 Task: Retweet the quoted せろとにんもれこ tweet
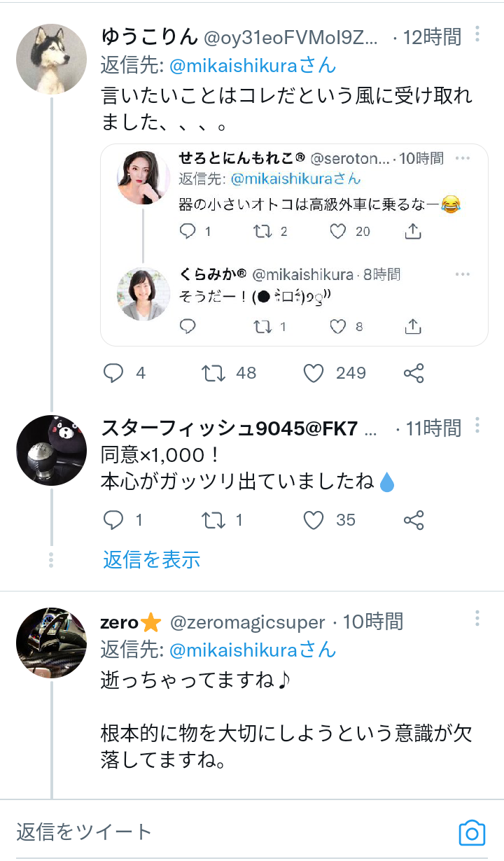pyautogui.click(x=262, y=231)
